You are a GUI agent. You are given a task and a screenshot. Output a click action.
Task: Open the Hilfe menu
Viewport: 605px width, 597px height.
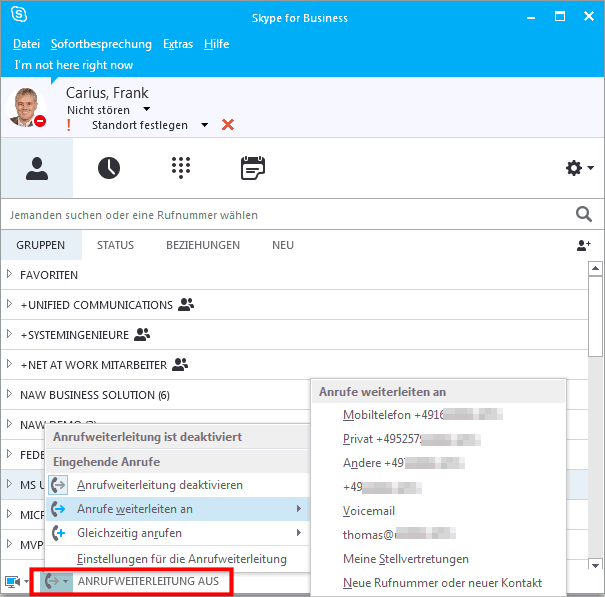(216, 44)
